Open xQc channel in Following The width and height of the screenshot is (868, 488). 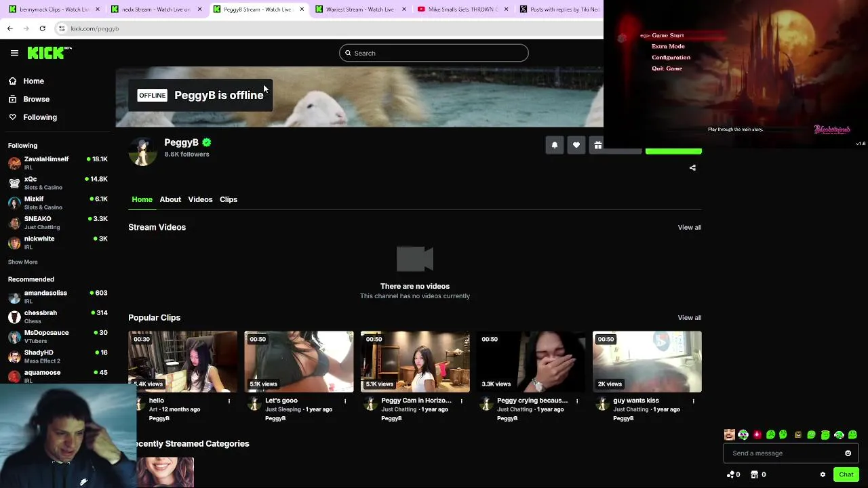[x=58, y=183]
